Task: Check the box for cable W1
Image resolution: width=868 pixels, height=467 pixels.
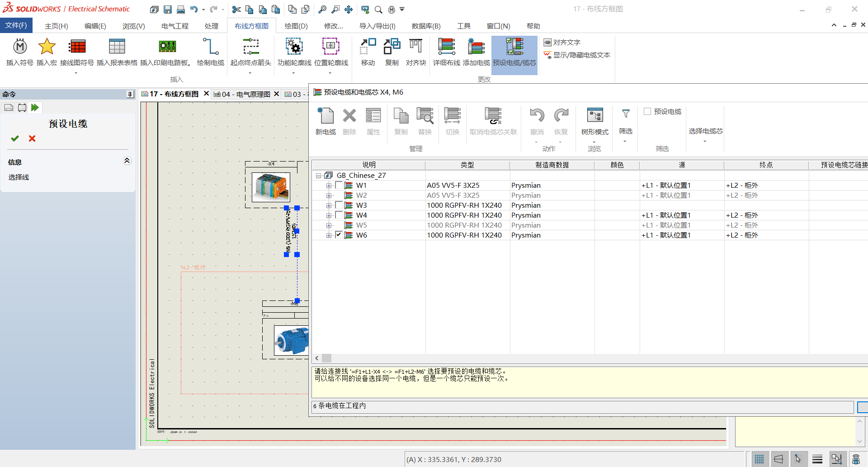Action: (339, 185)
